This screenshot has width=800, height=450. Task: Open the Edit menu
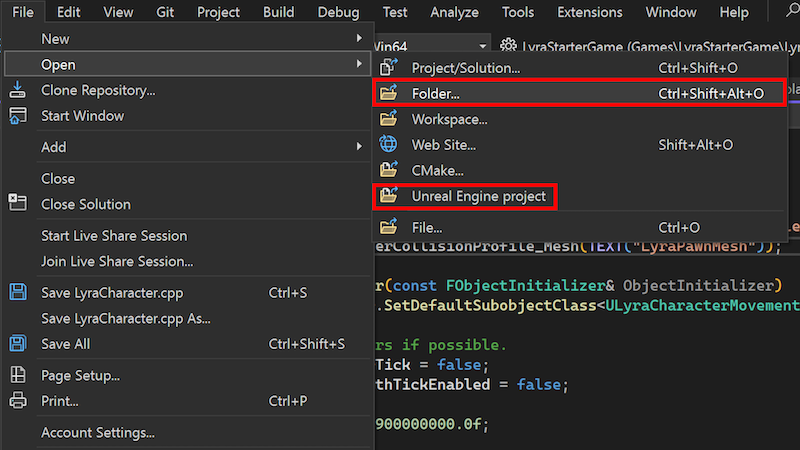68,12
